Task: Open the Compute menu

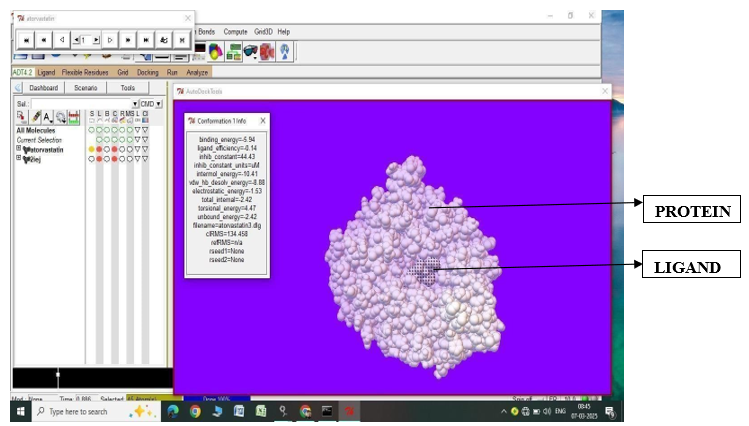Action: pos(236,32)
